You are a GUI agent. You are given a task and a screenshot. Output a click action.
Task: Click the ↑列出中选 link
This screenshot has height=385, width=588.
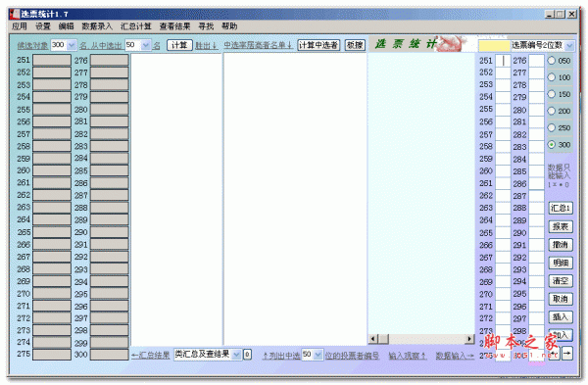click(x=281, y=356)
